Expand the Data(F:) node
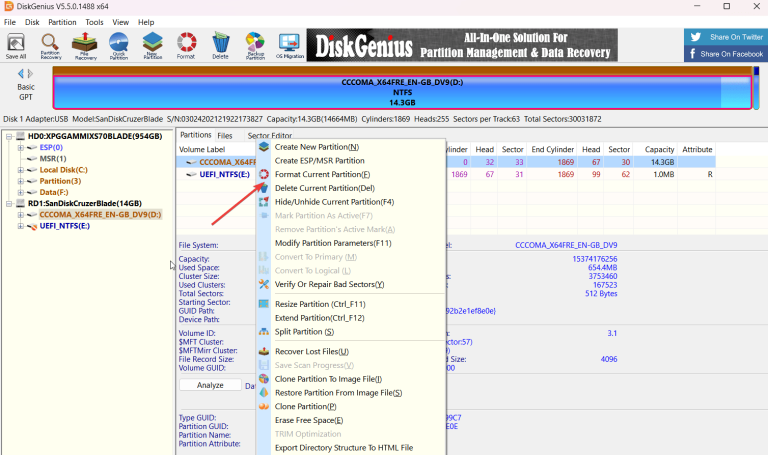The image size is (768, 455). tap(21, 192)
